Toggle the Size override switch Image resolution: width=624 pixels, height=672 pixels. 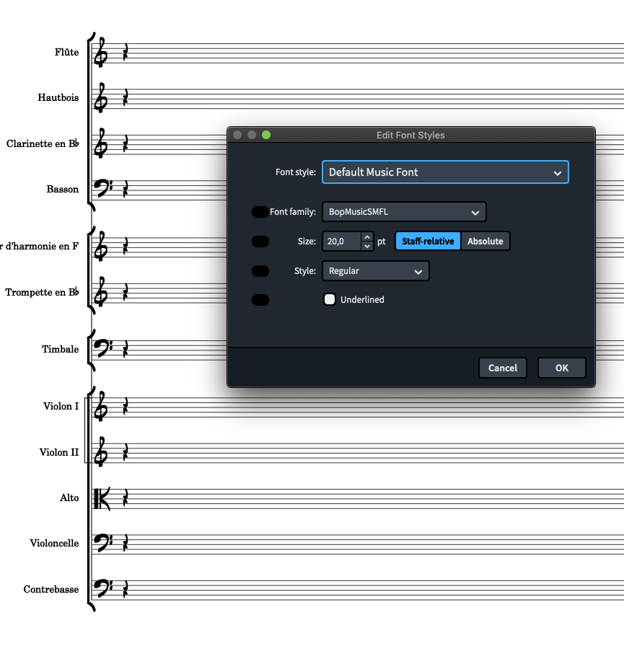pyautogui.click(x=260, y=242)
